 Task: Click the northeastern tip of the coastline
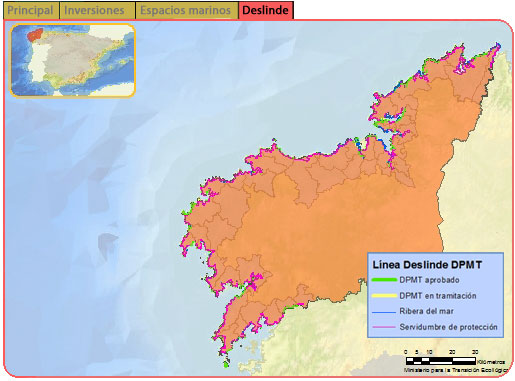point(498,46)
